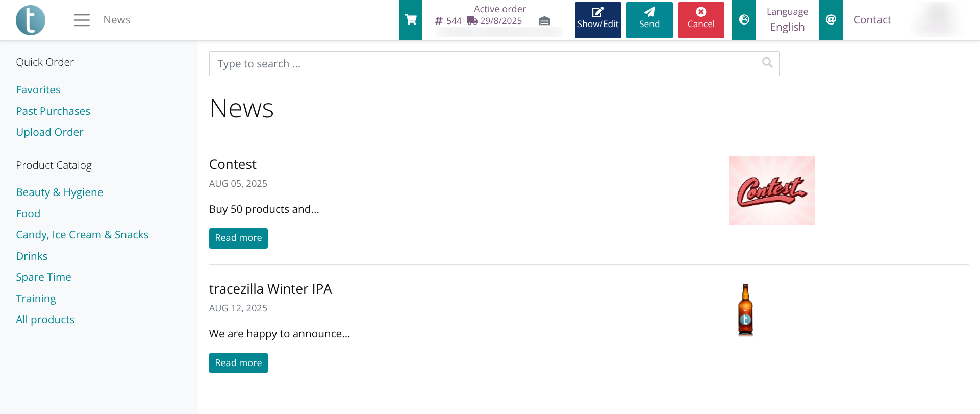Click the News header label
The height and width of the screenshot is (414, 980).
pos(117,20)
